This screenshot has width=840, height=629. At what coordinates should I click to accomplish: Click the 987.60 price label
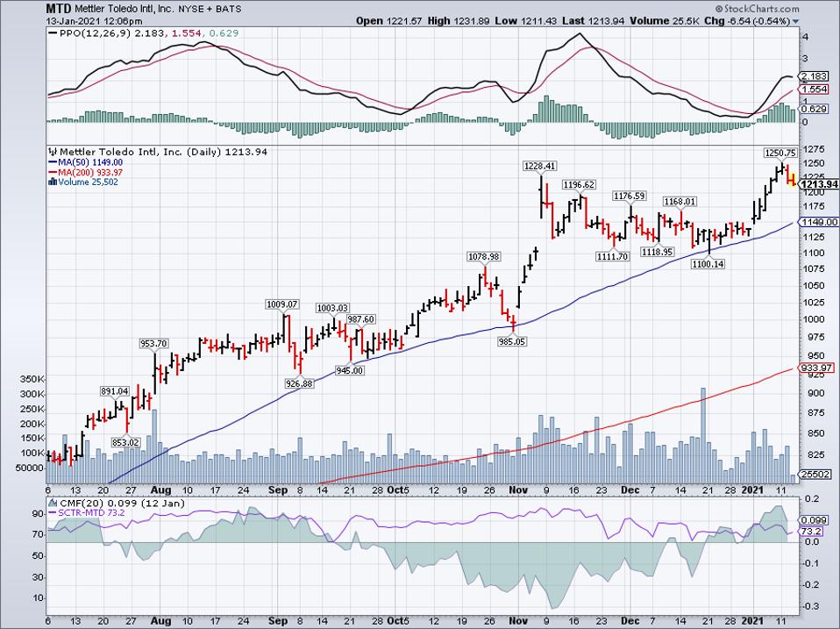360,319
